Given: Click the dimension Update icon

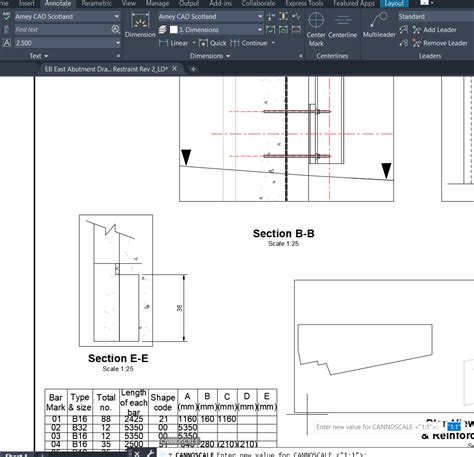Looking at the screenshot, I should 283,30.
